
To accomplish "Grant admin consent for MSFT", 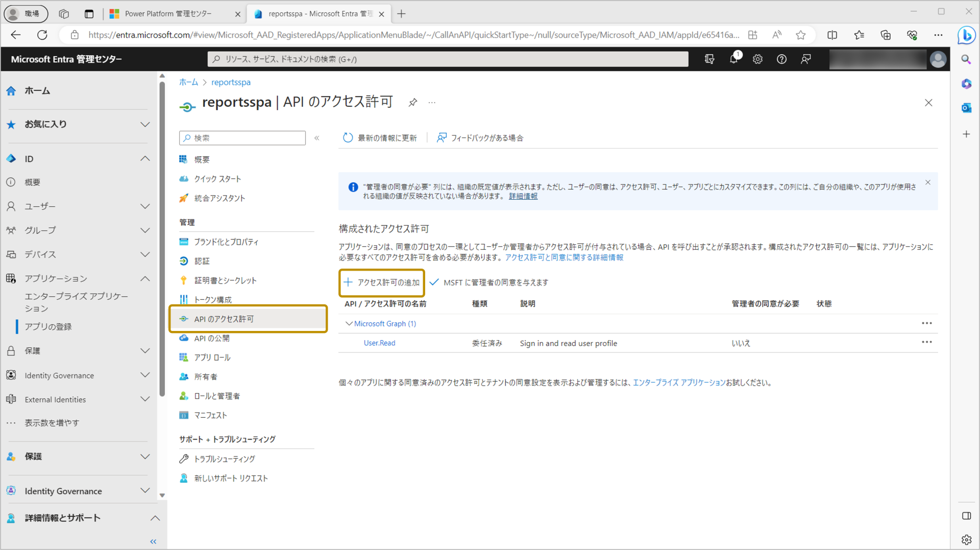I will 488,282.
